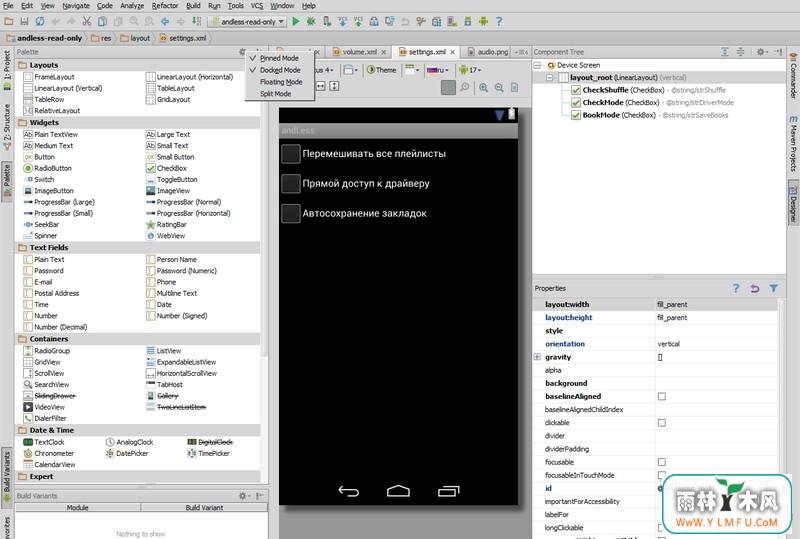
Task: Switch to the audio.png editor tab
Action: pyautogui.click(x=489, y=52)
